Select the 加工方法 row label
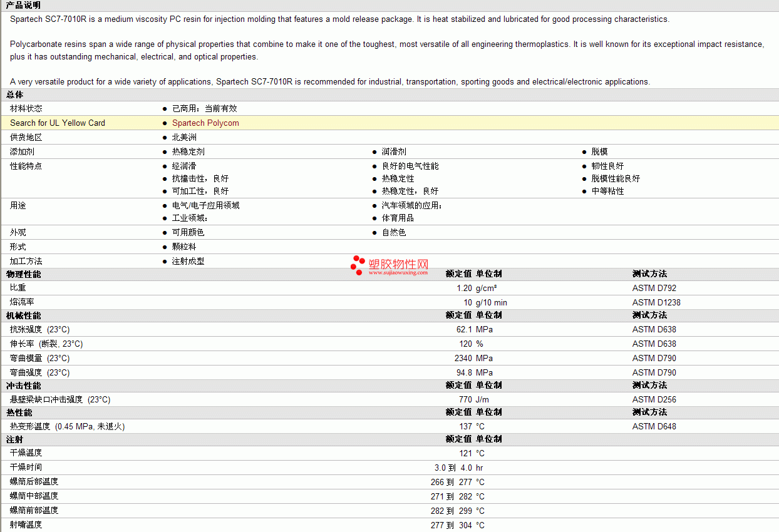Image resolution: width=779 pixels, height=532 pixels. click(26, 262)
